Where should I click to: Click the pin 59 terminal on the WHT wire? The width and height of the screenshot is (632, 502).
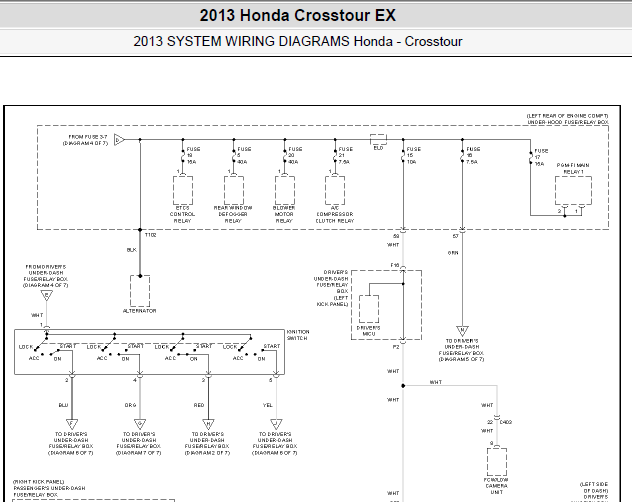point(403,231)
